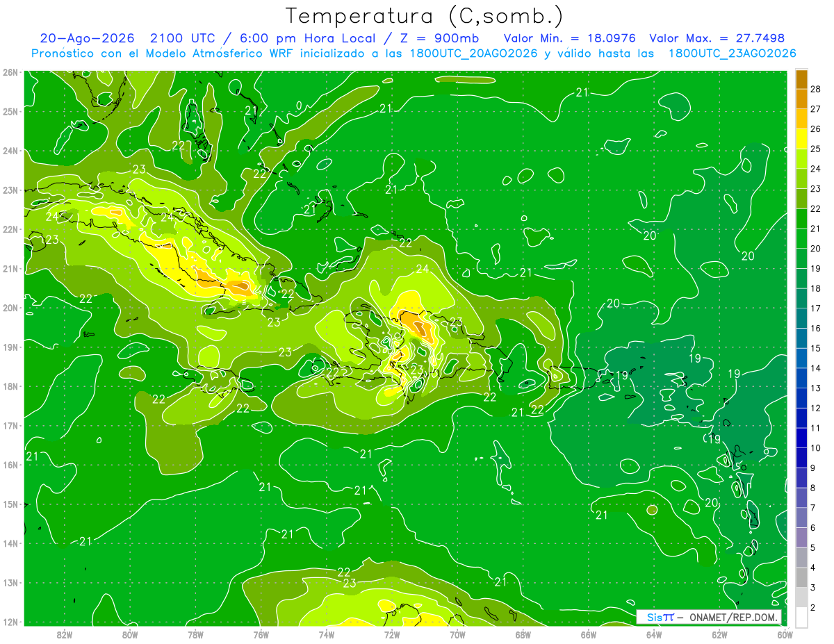Click legend value "17" on the color scale
The image size is (834, 644).
816,308
